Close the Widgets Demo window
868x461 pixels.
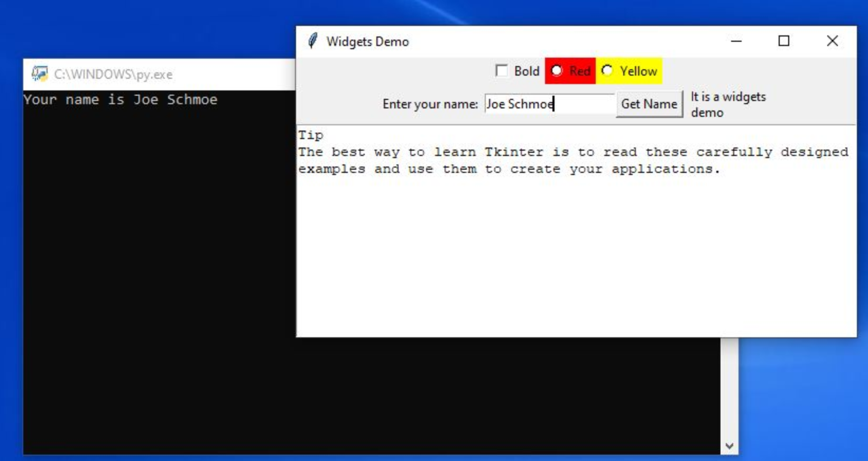833,41
